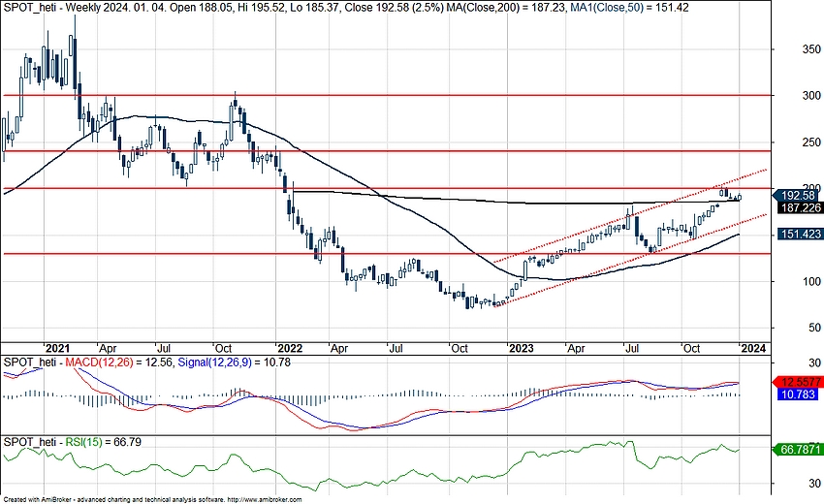Click the green 66.7871 RSI value tag
Screen dimensions: 824x504
[801, 450]
